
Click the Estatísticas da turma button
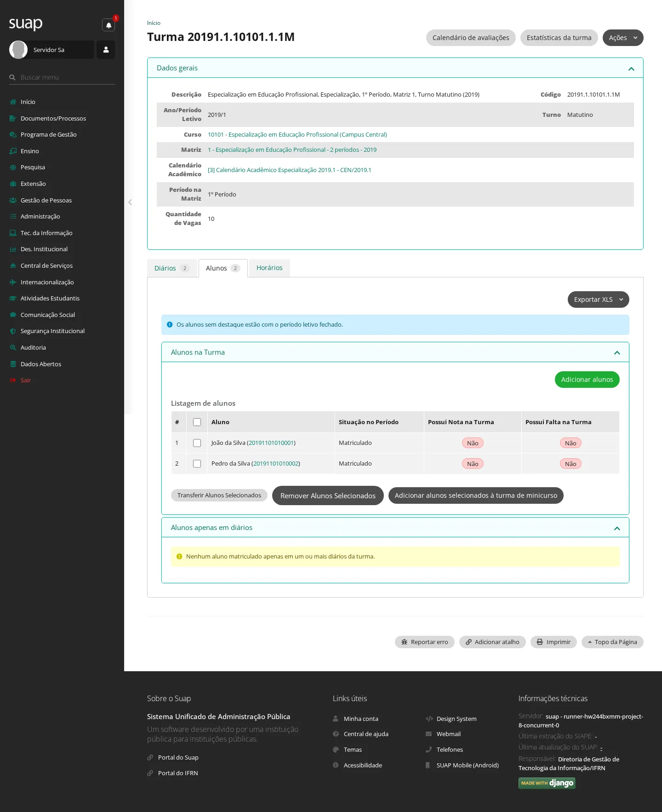[559, 38]
